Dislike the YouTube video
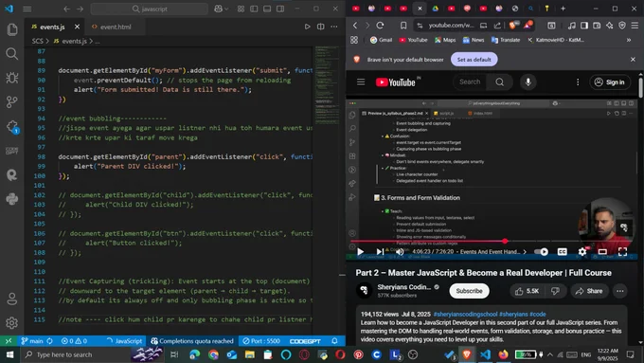Viewport: 644px width, 363px height. (555, 291)
